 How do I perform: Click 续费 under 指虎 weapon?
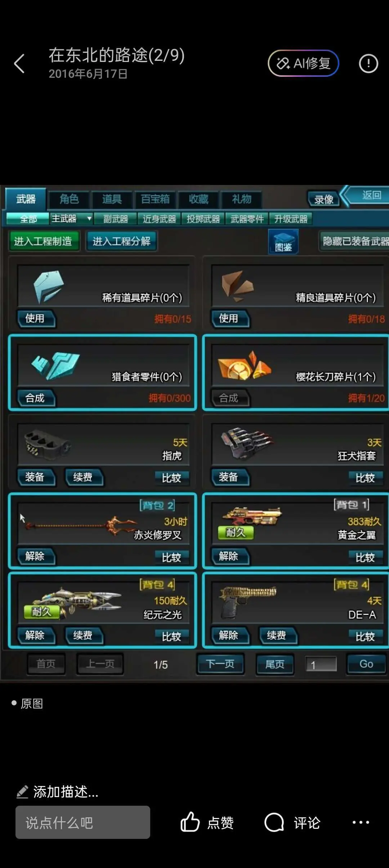tap(84, 477)
